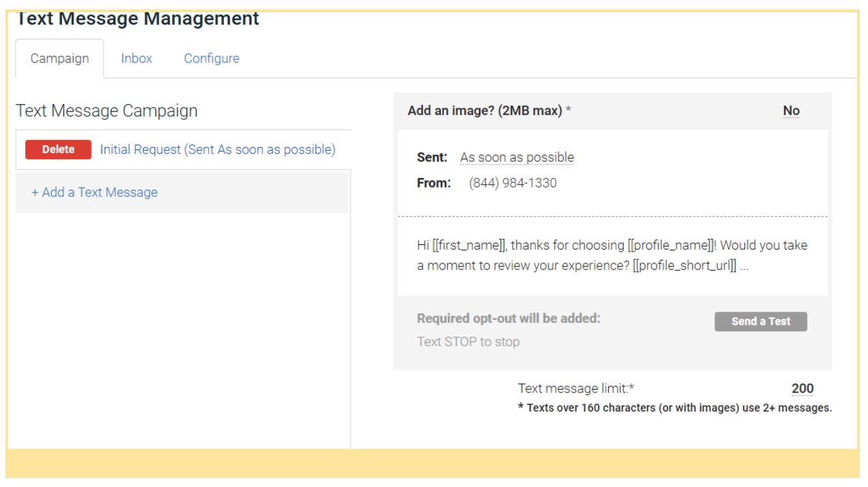Select the Campaign tab
The width and height of the screenshot is (868, 487).
click(59, 58)
